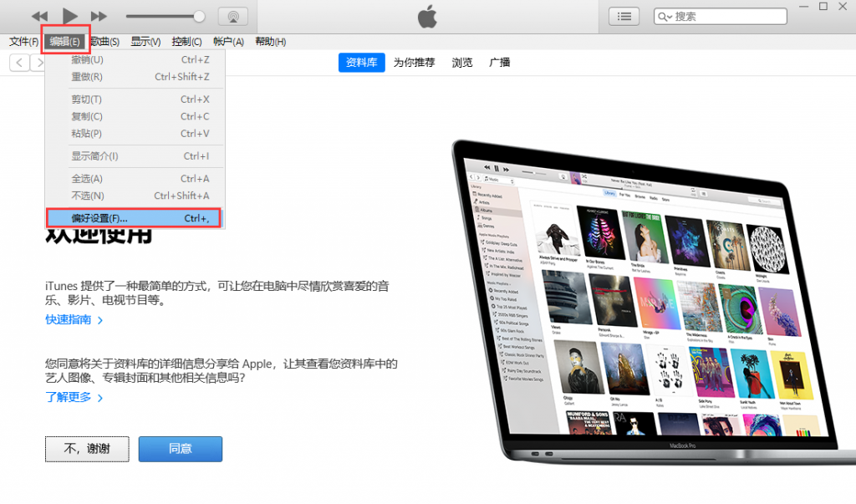Choose 不选(N) from the edit menu

135,196
